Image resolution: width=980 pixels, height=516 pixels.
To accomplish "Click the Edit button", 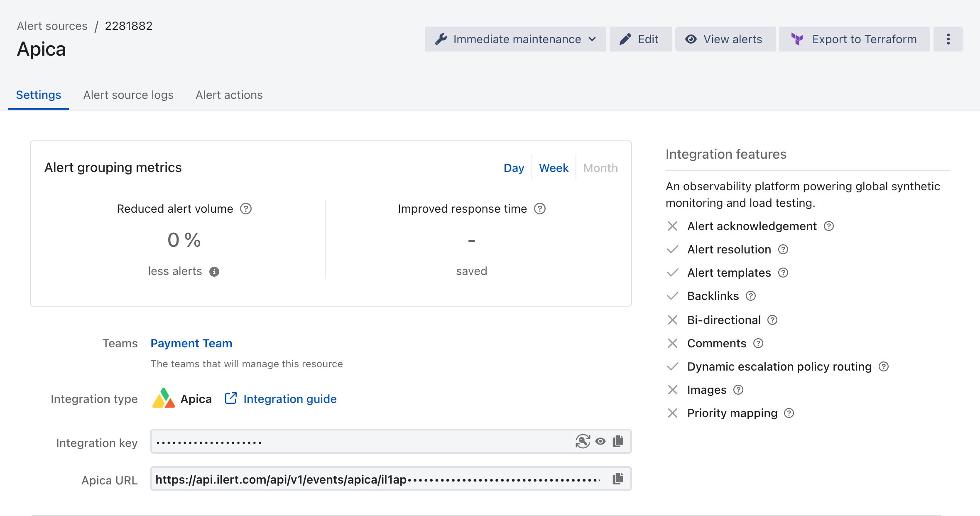I will tap(640, 39).
